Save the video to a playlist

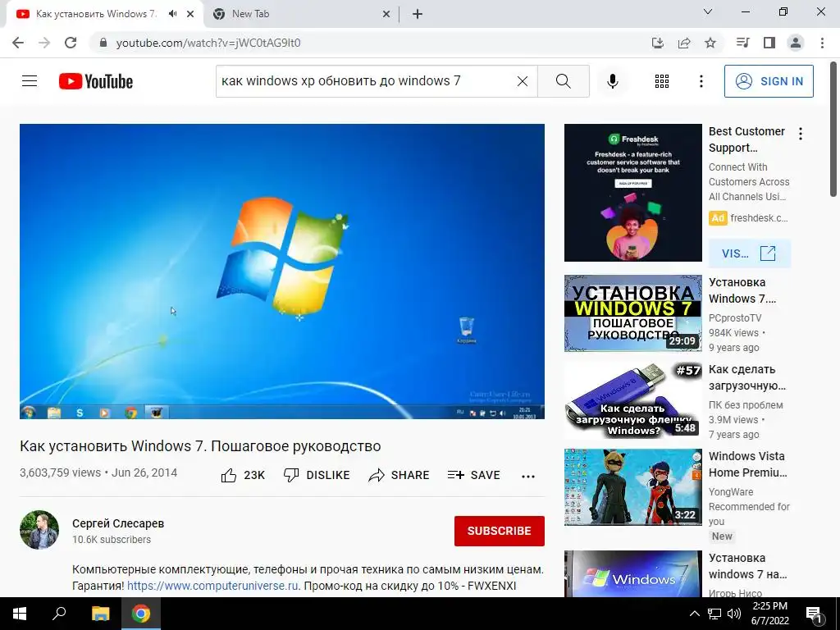[x=473, y=475]
